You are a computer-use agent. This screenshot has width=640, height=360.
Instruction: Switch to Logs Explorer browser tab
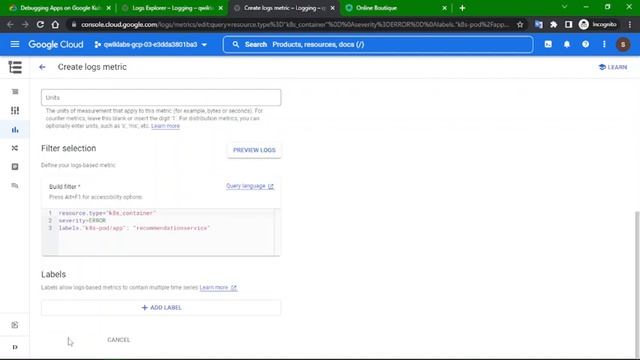coord(171,8)
